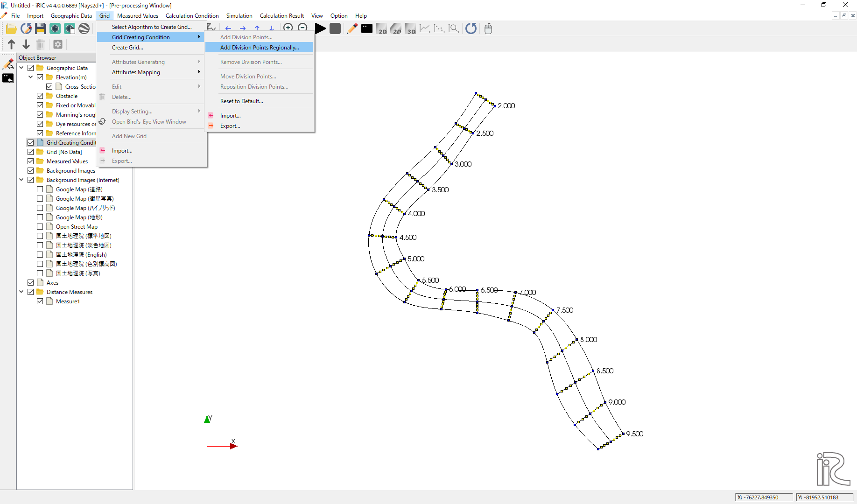Viewport: 857px width, 504px height.
Task: Click the move item down arrow
Action: pos(26,44)
